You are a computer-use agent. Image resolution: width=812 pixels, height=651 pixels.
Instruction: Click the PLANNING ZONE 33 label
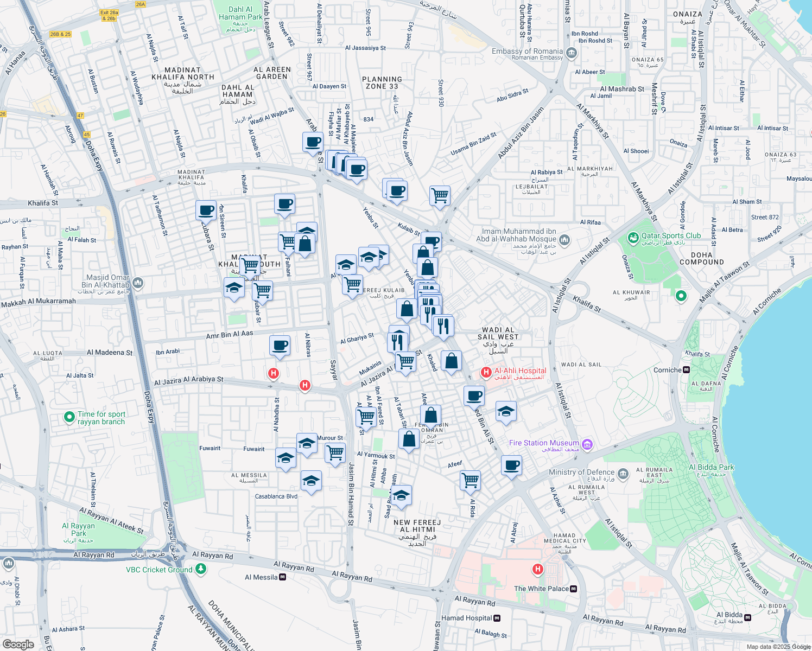[382, 82]
